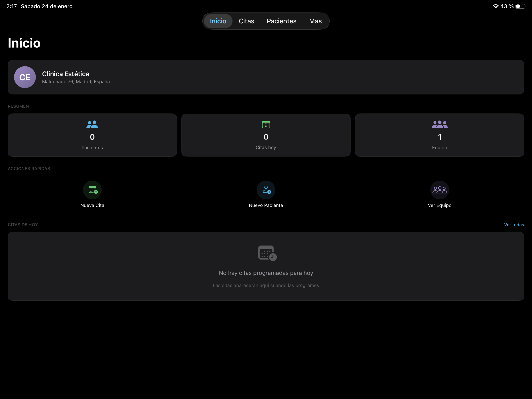Tap the Nuevo Paciente person-plus icon
This screenshot has width=532, height=399.
[266, 190]
